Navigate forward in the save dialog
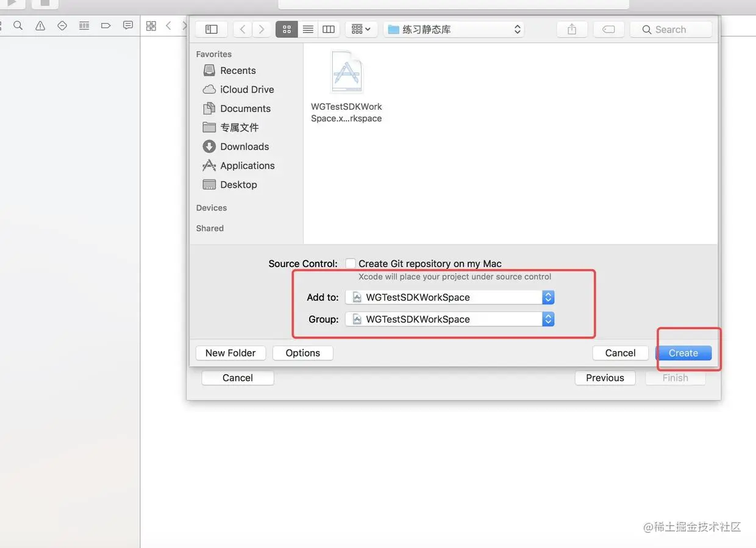756x548 pixels. [x=262, y=29]
